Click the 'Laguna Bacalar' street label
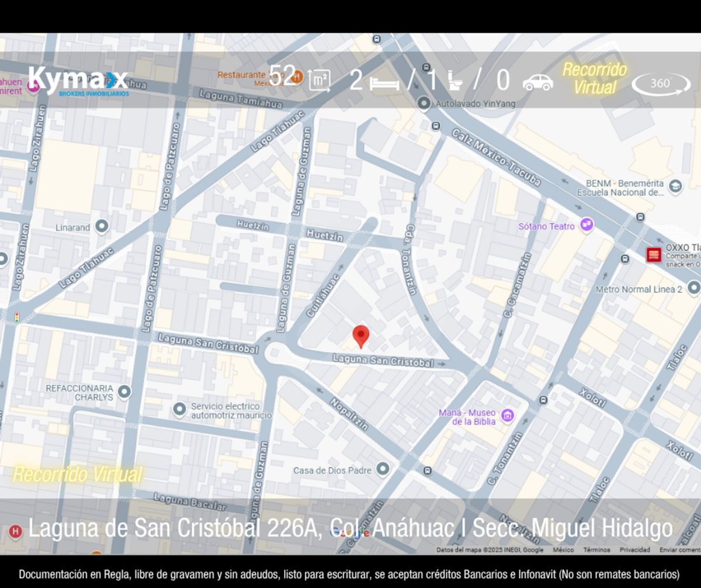Viewport: 701px width, 588px height. point(189,501)
